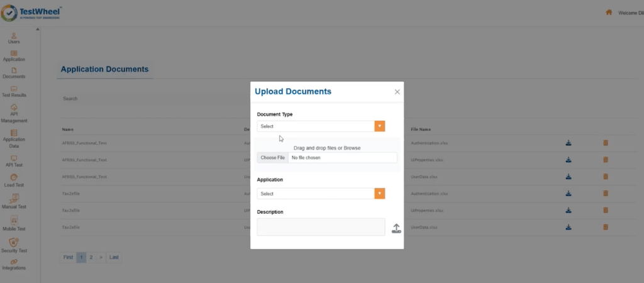Open the Users sidebar icon
Viewport: 644px width, 283px height.
[14, 38]
